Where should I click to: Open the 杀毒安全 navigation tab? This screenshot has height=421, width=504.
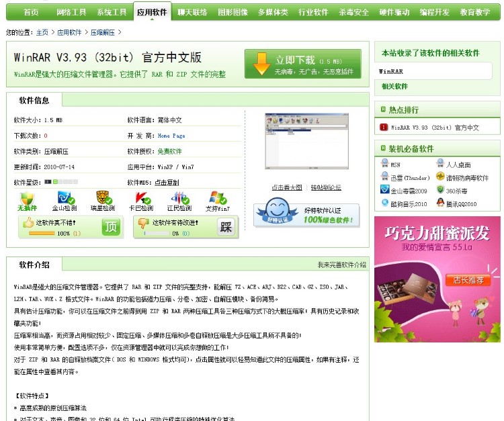pyautogui.click(x=353, y=12)
